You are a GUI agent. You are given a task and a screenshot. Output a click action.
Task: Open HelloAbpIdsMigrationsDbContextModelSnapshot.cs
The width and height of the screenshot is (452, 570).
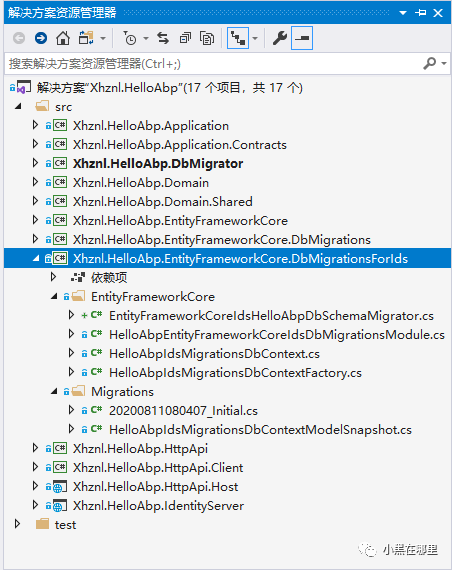pos(260,430)
